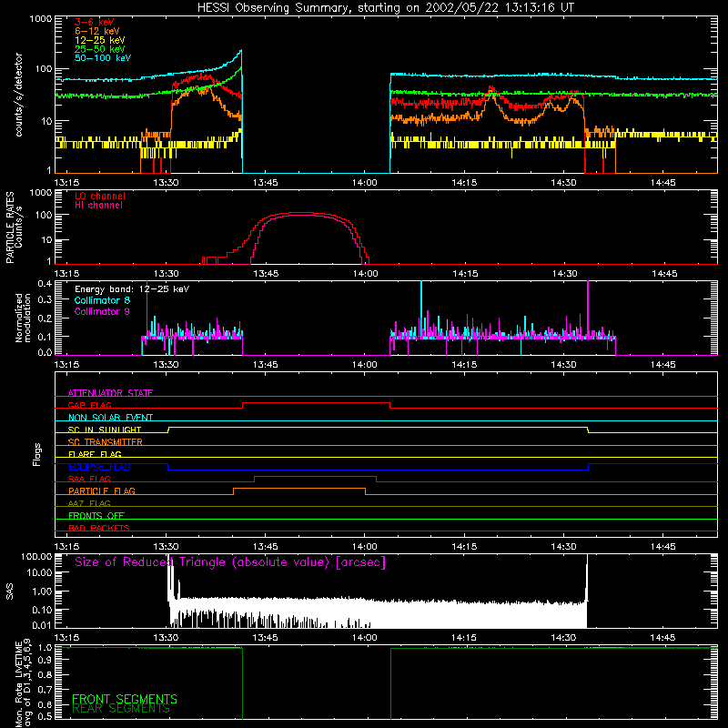Click the SC TRANSMITTER flag label

105,442
